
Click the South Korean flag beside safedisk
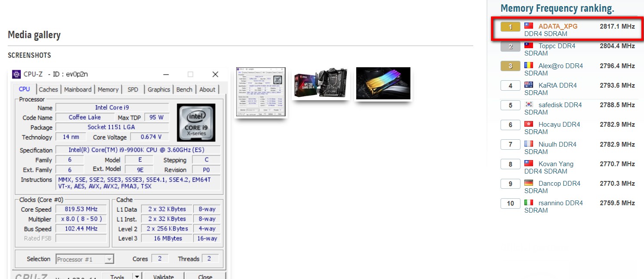tap(529, 105)
